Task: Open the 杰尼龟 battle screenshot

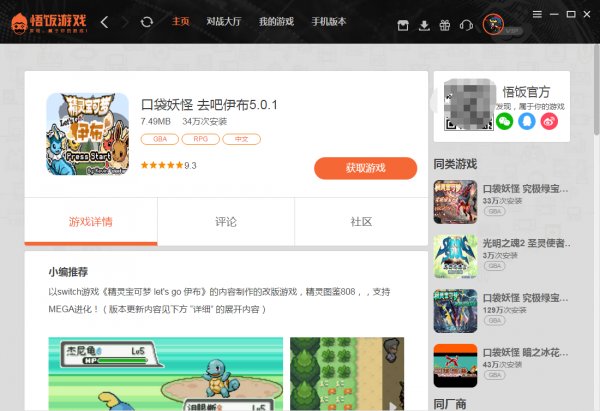Action: pyautogui.click(x=166, y=374)
